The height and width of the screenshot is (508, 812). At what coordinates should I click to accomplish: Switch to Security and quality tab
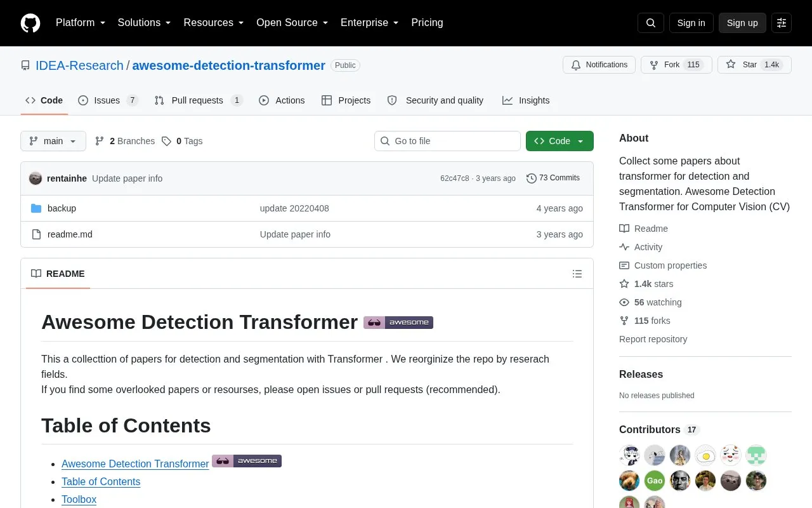[x=435, y=100]
